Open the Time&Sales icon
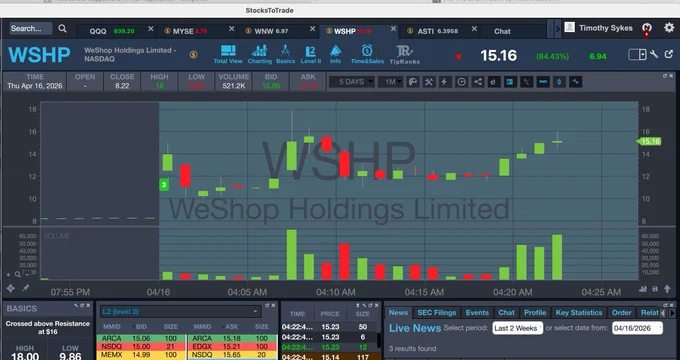 tap(367, 55)
